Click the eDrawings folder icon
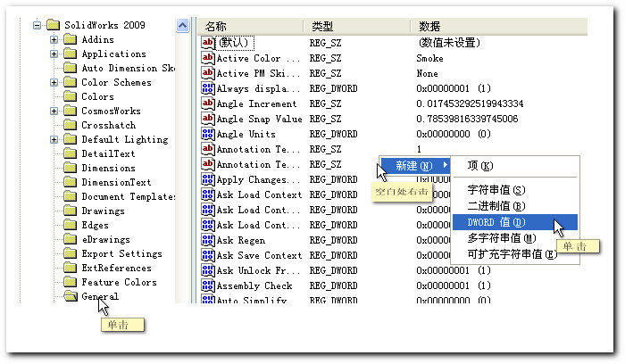The width and height of the screenshot is (625, 364). pyautogui.click(x=71, y=239)
